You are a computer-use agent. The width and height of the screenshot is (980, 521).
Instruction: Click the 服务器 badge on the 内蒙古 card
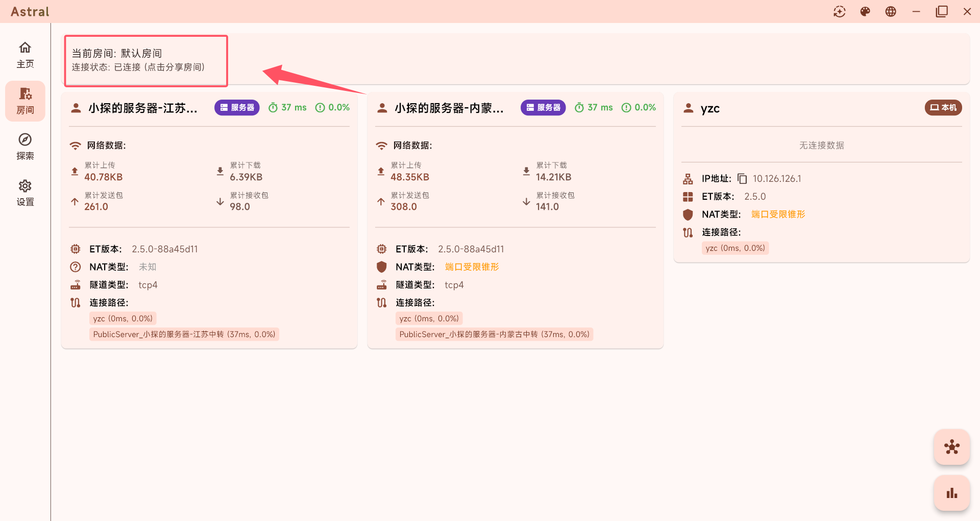(543, 107)
